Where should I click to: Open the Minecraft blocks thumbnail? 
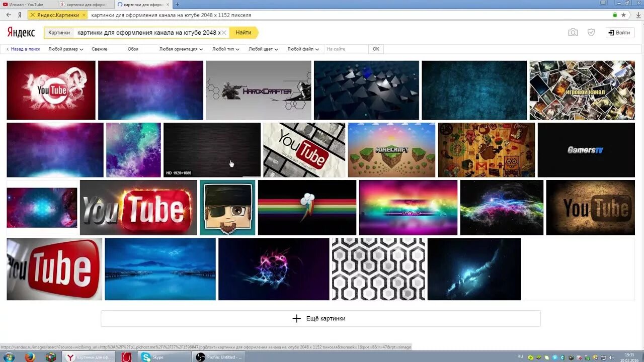pyautogui.click(x=391, y=150)
